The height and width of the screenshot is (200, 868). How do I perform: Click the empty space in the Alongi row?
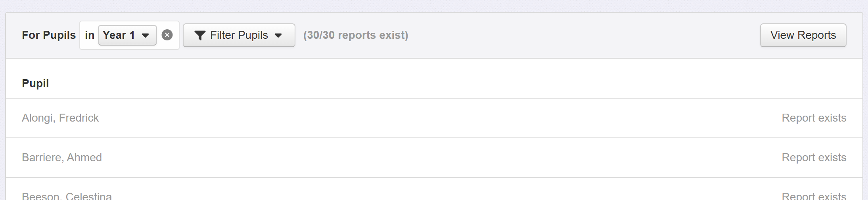point(436,118)
